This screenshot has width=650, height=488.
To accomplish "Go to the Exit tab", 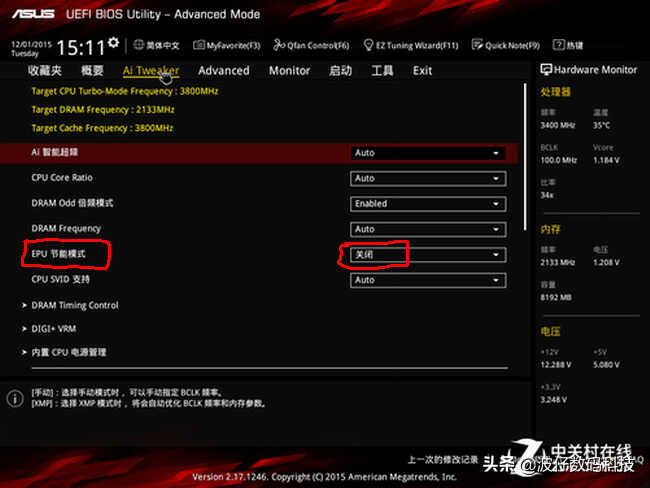I will 422,70.
